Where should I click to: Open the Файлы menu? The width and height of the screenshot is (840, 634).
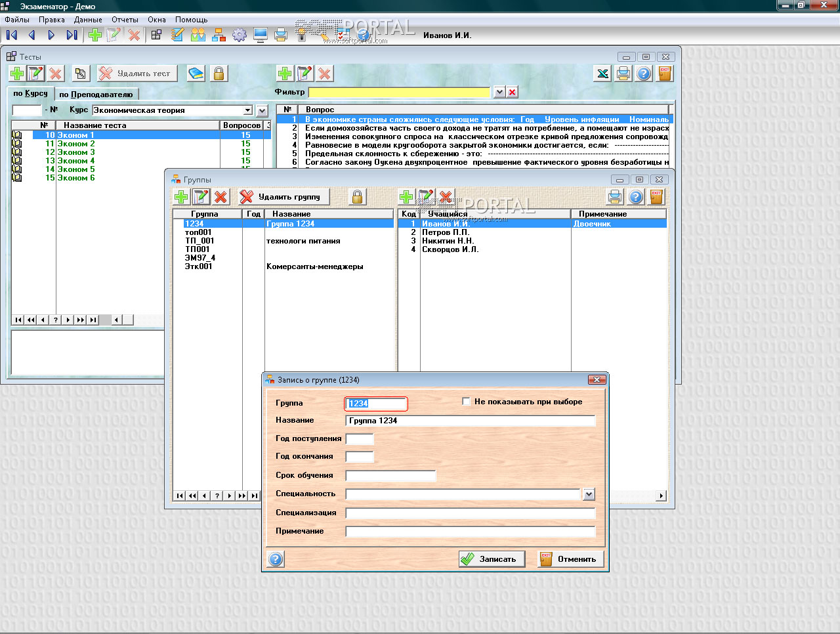pyautogui.click(x=17, y=20)
